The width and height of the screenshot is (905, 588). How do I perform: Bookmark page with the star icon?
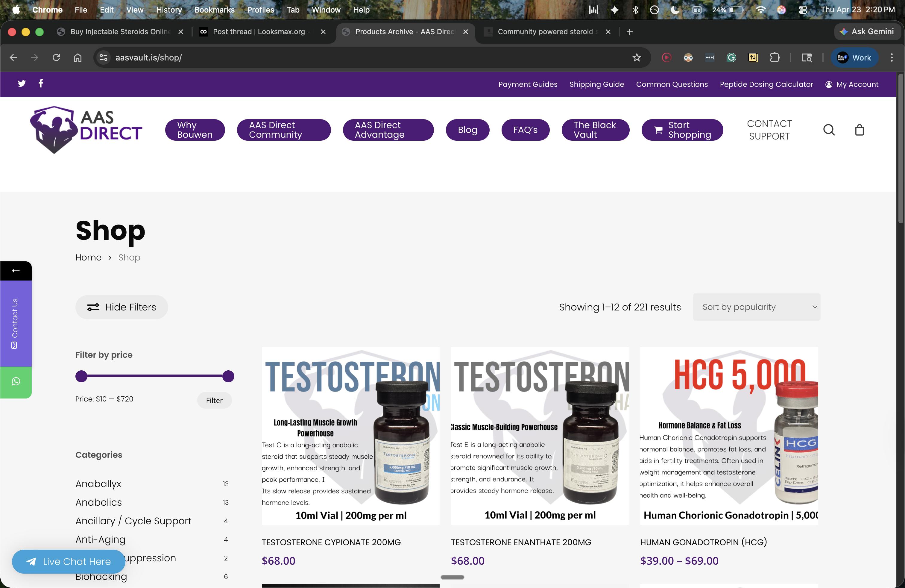pyautogui.click(x=637, y=57)
